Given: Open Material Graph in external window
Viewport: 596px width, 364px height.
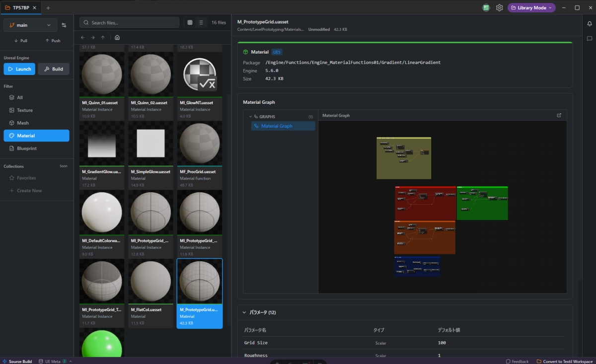Looking at the screenshot, I should point(559,115).
